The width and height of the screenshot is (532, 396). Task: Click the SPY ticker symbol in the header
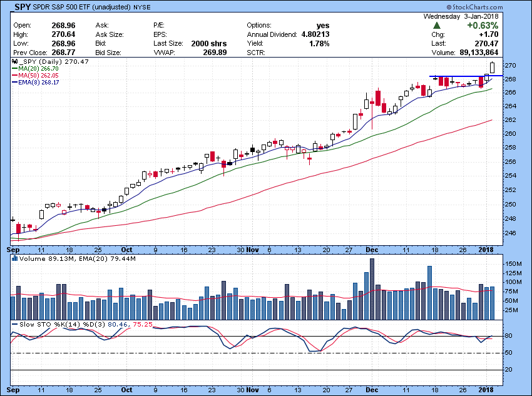[23, 7]
